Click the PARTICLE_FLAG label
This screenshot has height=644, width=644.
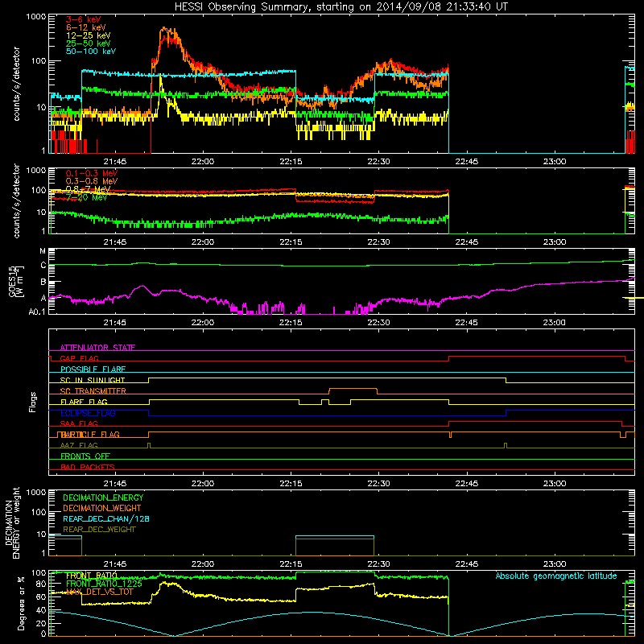click(90, 435)
